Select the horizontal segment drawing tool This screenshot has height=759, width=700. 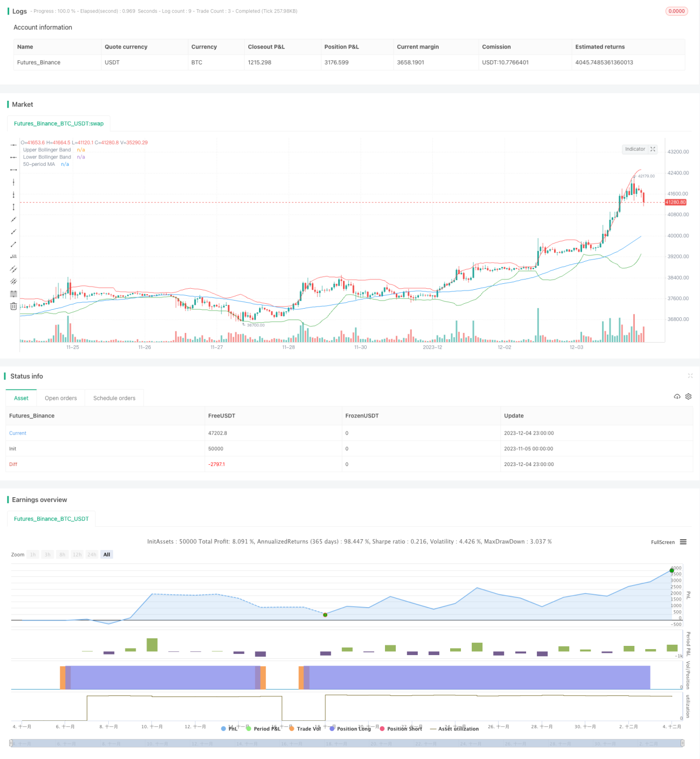(13, 170)
